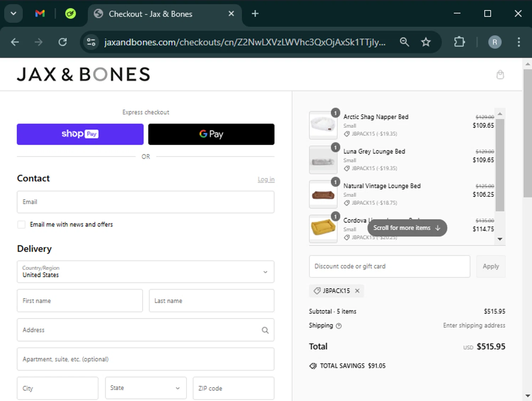Reload the checkout page

tap(63, 42)
